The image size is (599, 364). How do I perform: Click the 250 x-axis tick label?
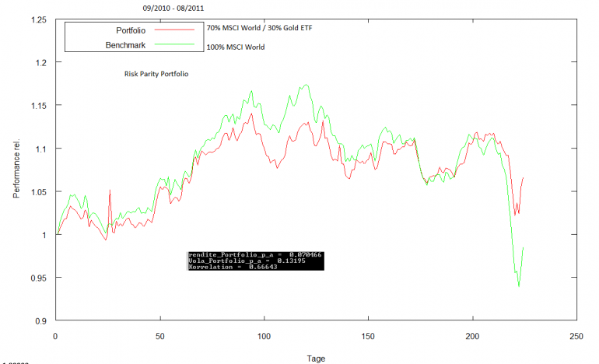pyautogui.click(x=576, y=336)
